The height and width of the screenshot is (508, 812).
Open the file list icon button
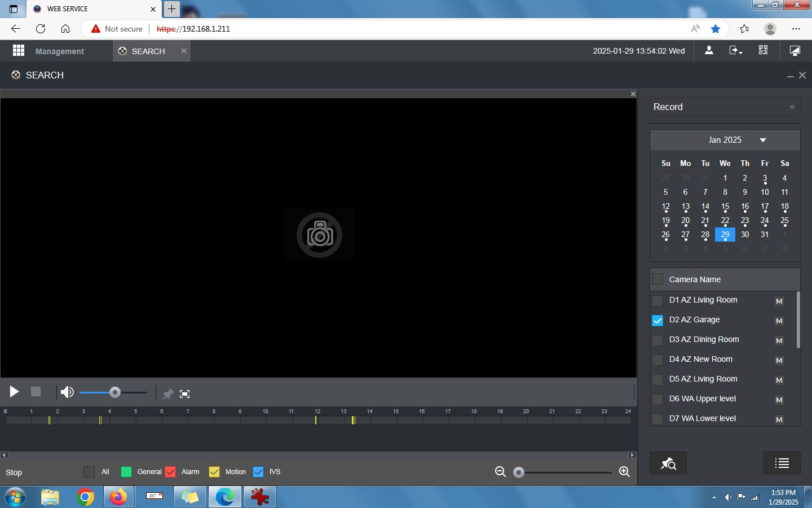[x=782, y=463]
